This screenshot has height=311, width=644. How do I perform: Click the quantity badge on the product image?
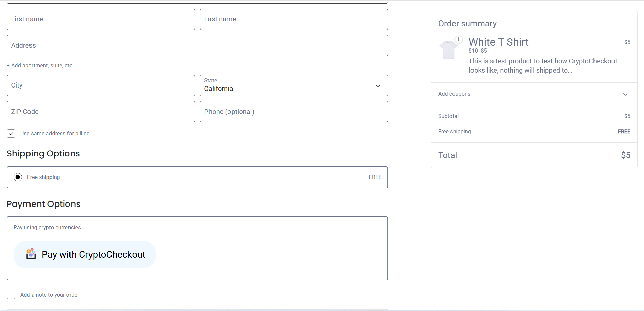(x=458, y=40)
